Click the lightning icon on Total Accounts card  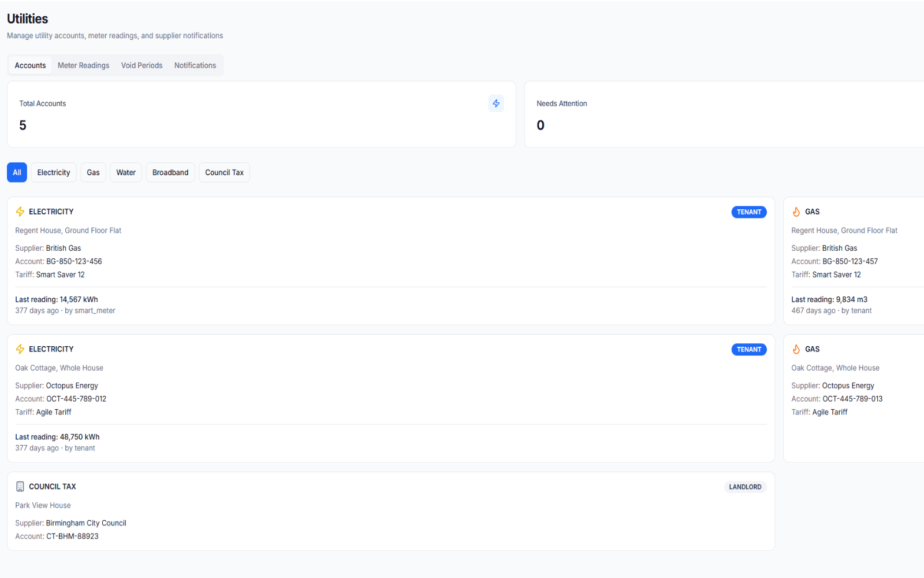(496, 103)
